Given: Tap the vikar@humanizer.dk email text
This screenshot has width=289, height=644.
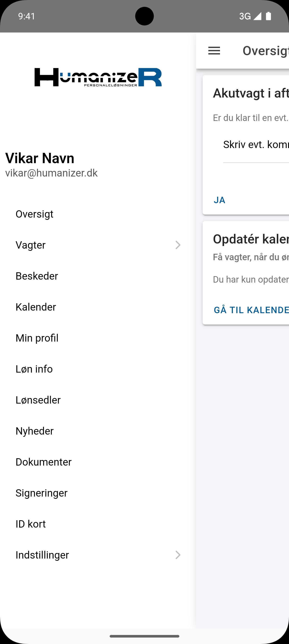Looking at the screenshot, I should tap(51, 173).
